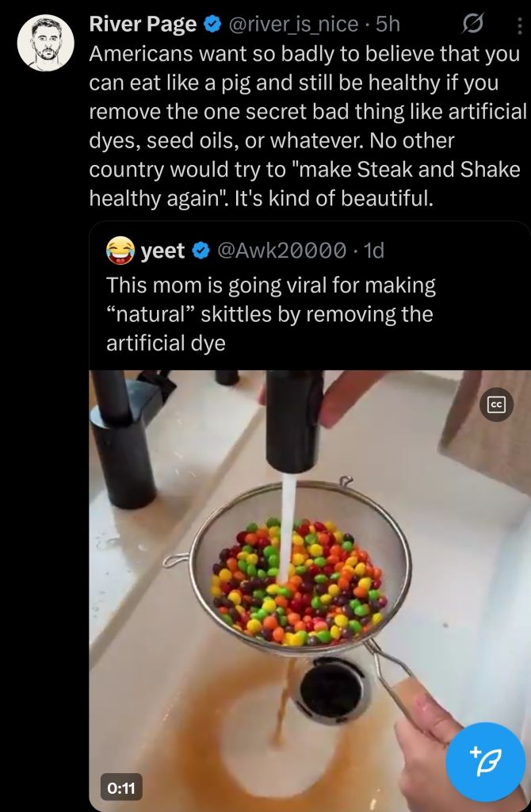This screenshot has height=812, width=531.
Task: Tap the words "artificial dye" in the quoted post
Action: (166, 343)
